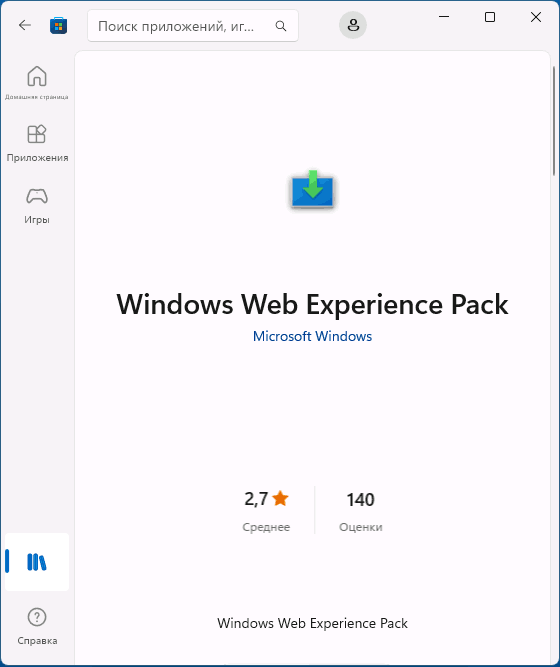Click the 2,7 average rating value
Image resolution: width=560 pixels, height=667 pixels.
pyautogui.click(x=256, y=499)
